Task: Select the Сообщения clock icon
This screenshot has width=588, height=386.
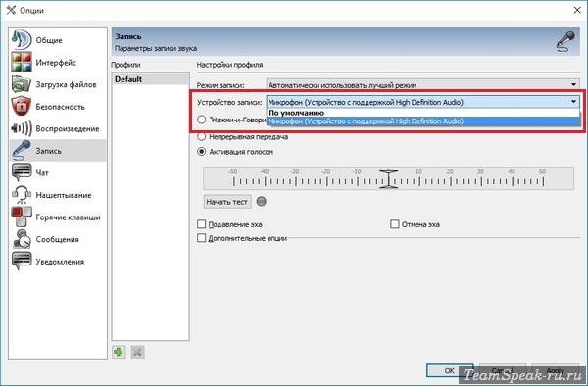Action: 21,239
